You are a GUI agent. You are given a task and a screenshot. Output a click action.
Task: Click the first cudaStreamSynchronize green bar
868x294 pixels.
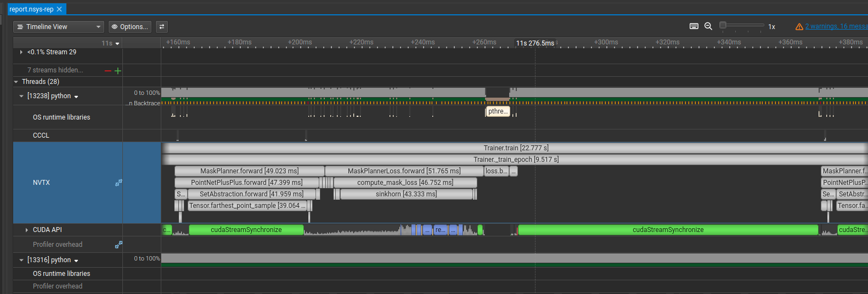[x=246, y=230]
